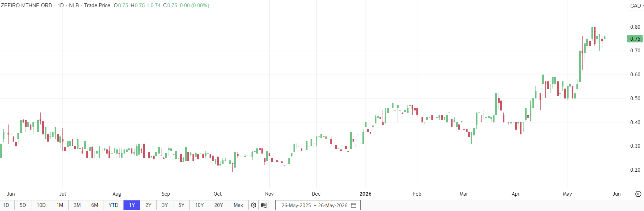Click the 0.30 price axis label
Image resolution: width=644 pixels, height=211 pixels.
point(635,146)
